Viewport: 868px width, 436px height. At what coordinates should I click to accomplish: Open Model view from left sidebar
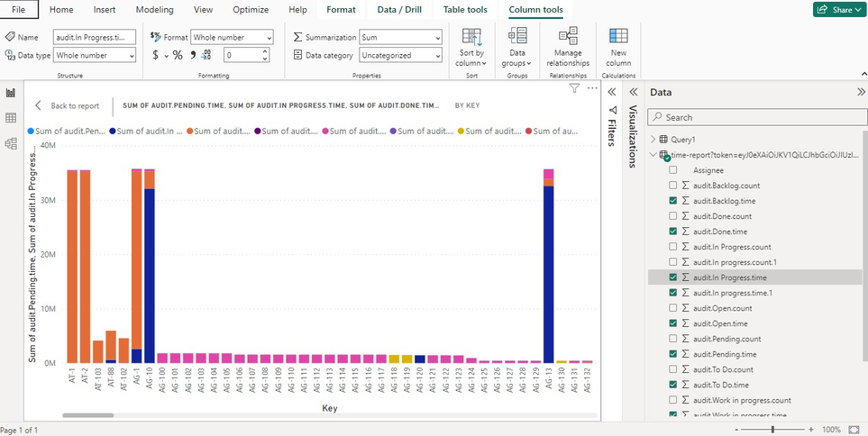click(x=12, y=143)
